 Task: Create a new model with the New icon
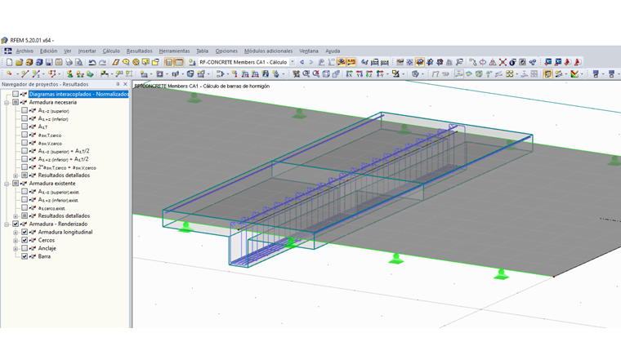coord(9,62)
